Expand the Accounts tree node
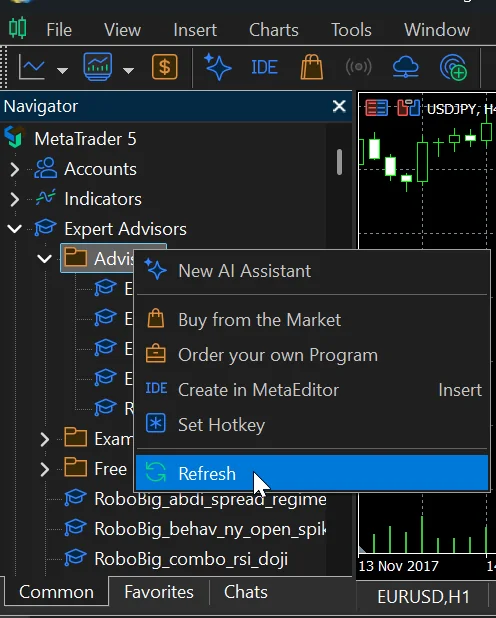496x618 pixels. [x=15, y=169]
